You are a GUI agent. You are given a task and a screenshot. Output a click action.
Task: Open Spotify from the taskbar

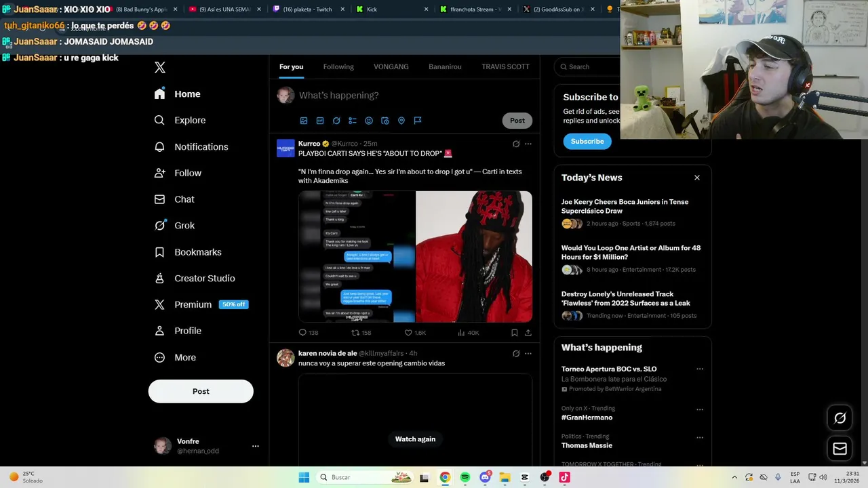(x=465, y=477)
